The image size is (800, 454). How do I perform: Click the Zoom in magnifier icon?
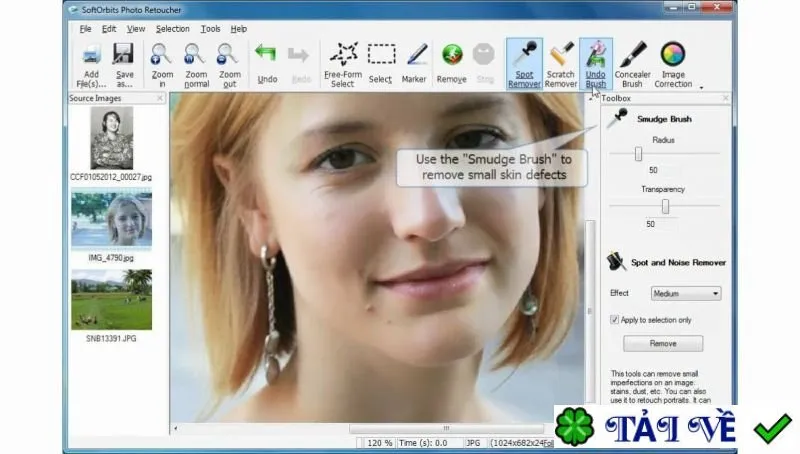tap(162, 55)
